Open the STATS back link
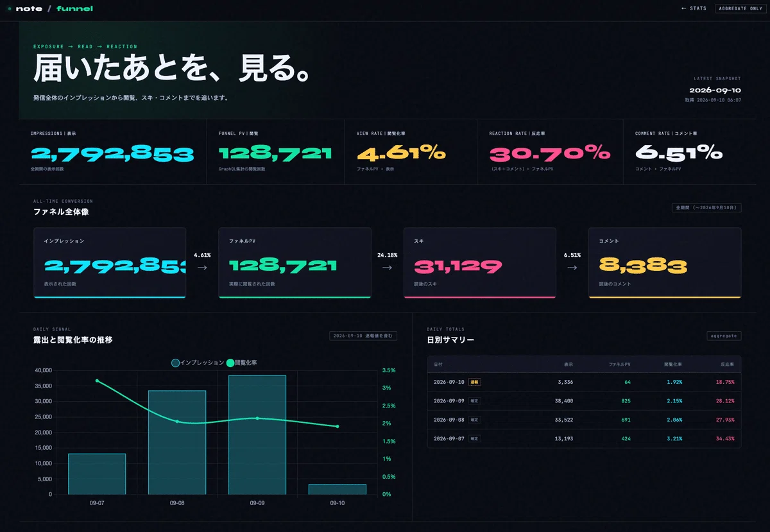 point(694,8)
